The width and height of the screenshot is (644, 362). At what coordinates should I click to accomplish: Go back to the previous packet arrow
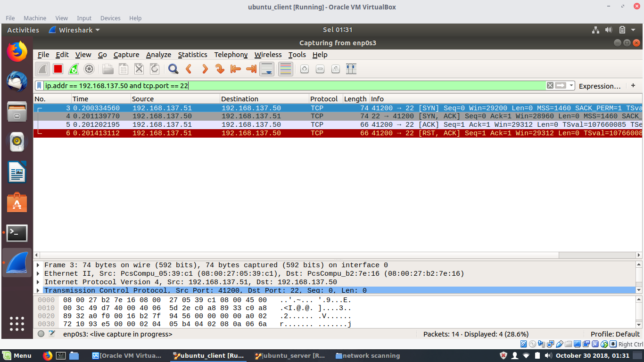(x=189, y=69)
